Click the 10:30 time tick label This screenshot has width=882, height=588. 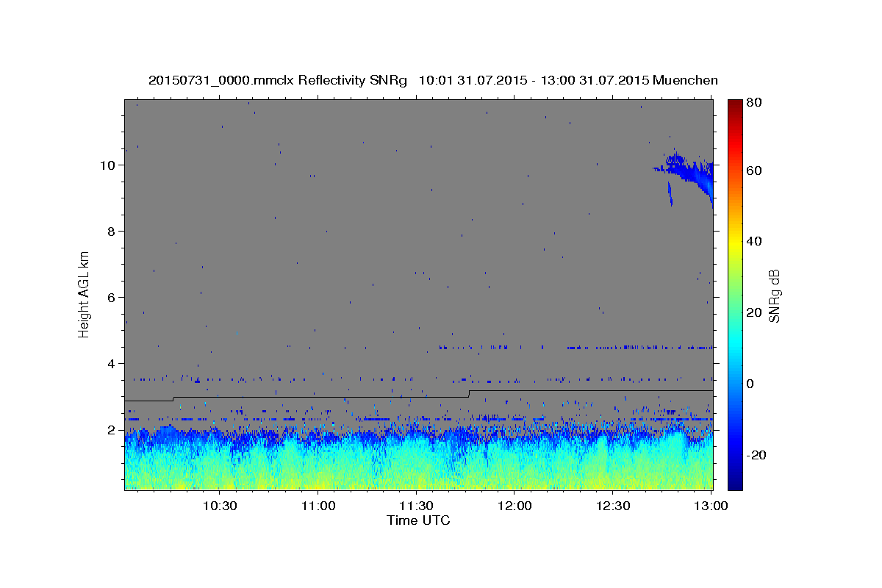point(220,506)
